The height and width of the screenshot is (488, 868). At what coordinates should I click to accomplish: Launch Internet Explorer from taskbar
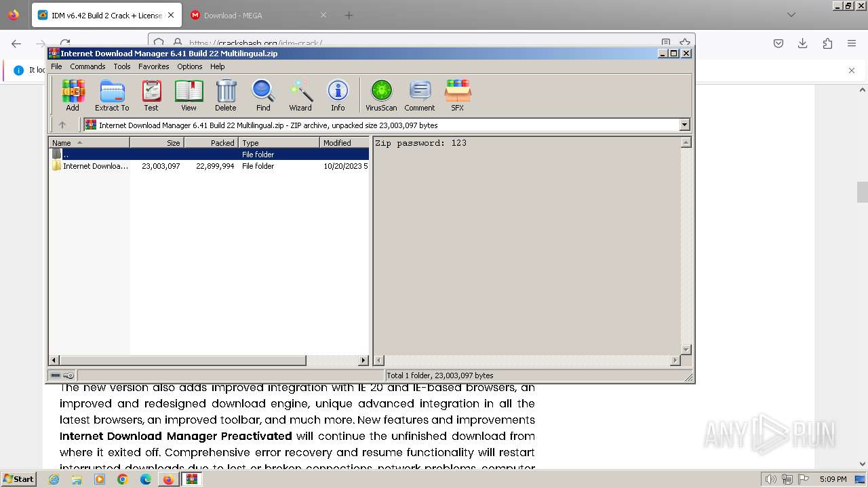pyautogui.click(x=54, y=479)
